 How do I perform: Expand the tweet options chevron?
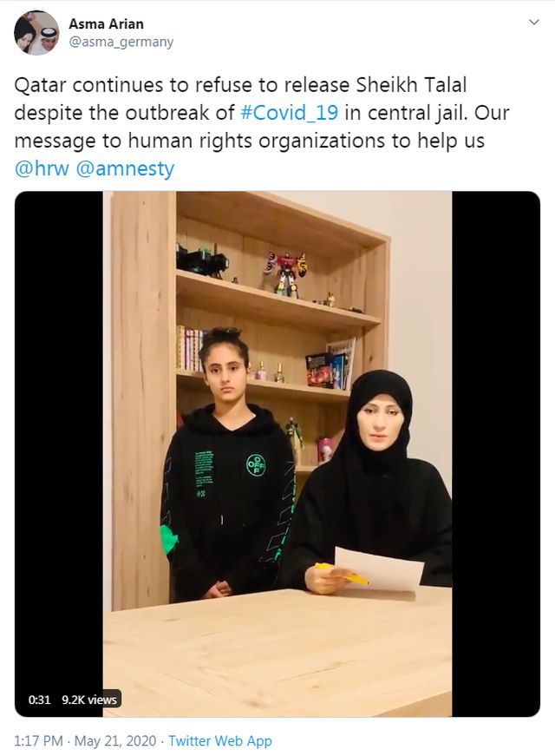pos(534,23)
